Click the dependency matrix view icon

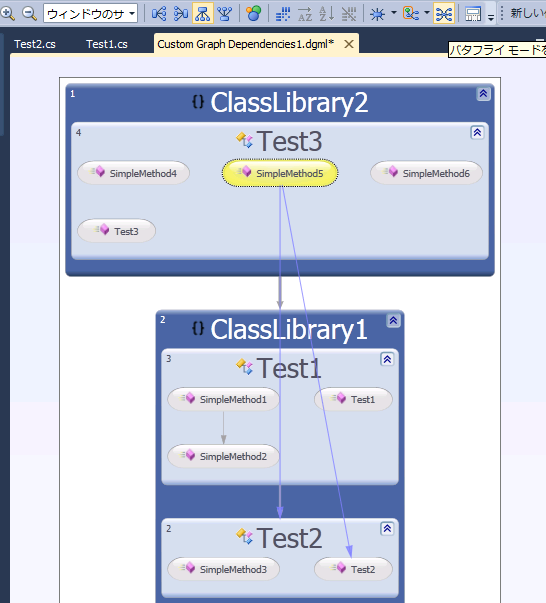(x=283, y=14)
